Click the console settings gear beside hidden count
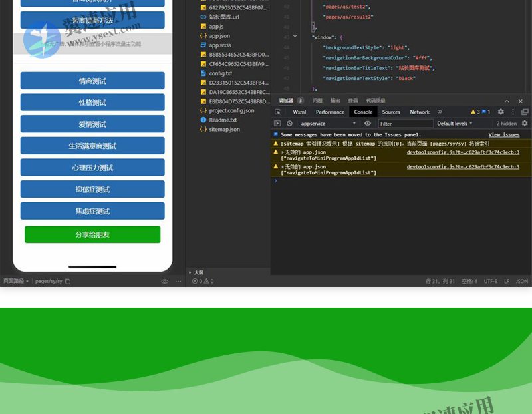 [525, 124]
